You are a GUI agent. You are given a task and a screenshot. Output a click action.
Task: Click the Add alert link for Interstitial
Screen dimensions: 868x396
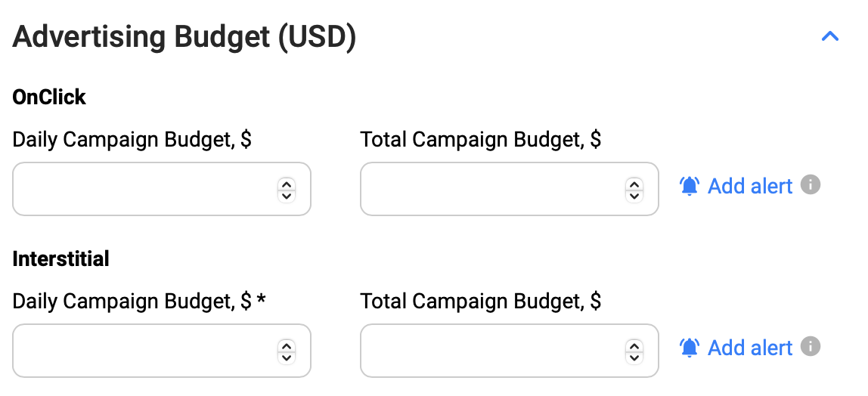tap(749, 348)
